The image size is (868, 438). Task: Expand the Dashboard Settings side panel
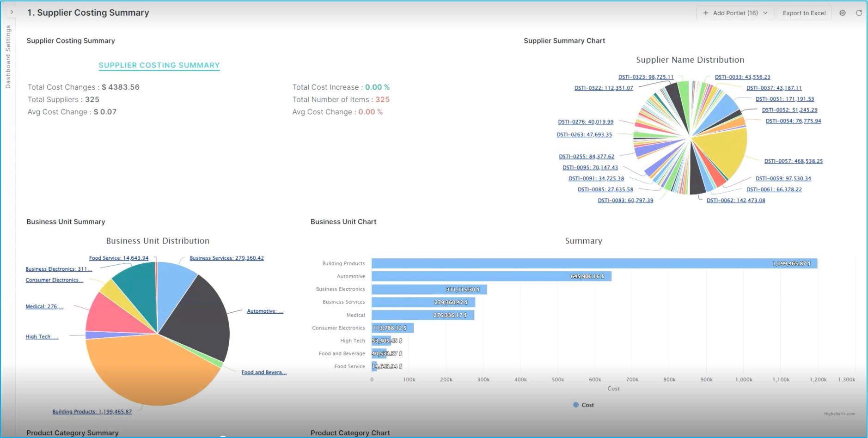pyautogui.click(x=12, y=12)
